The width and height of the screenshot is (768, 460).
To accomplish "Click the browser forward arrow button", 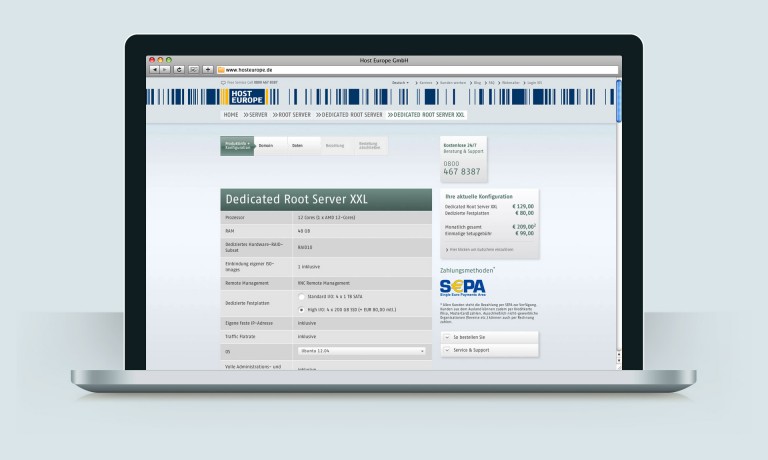I will (166, 70).
